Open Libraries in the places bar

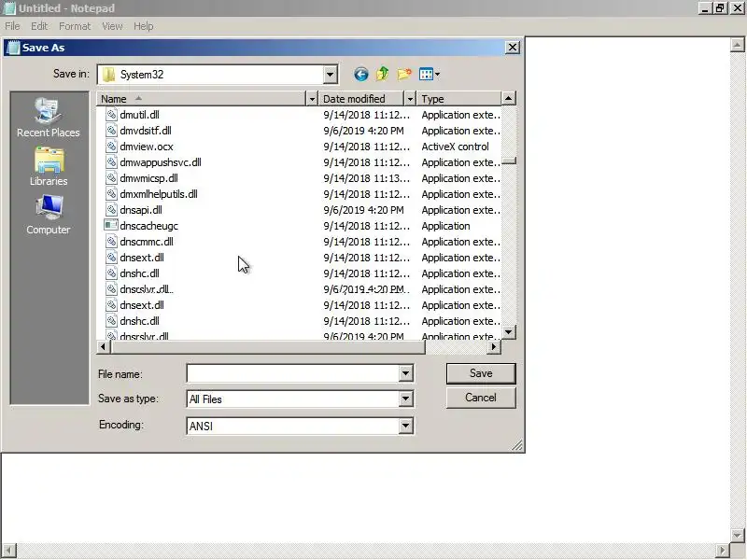49,166
